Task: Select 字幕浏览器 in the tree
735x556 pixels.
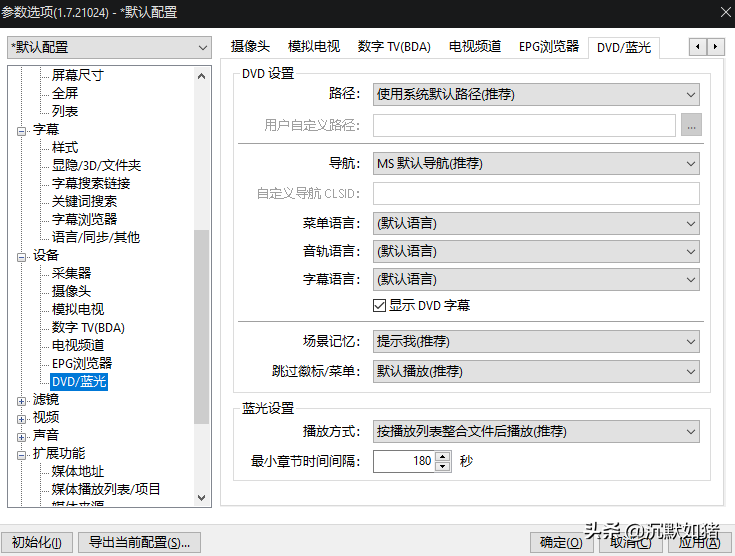Action: pos(84,220)
